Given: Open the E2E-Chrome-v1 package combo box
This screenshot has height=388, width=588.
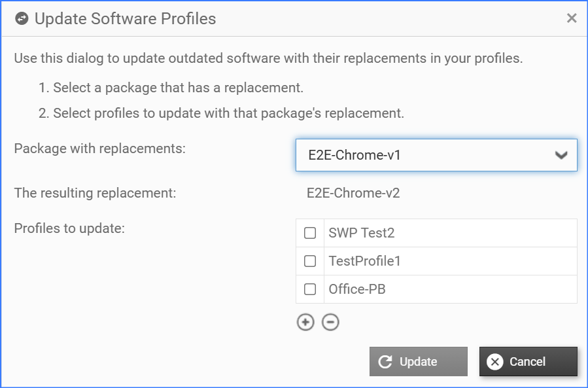Looking at the screenshot, I should coord(425,156).
